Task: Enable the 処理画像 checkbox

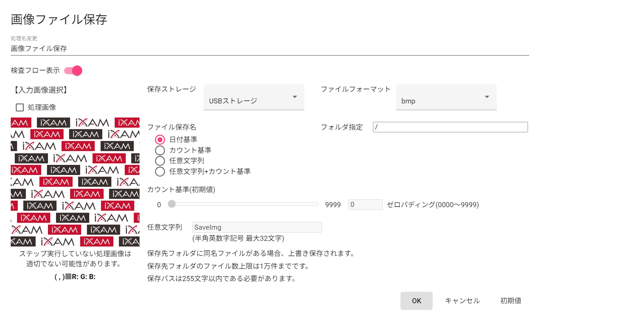Action: [20, 107]
